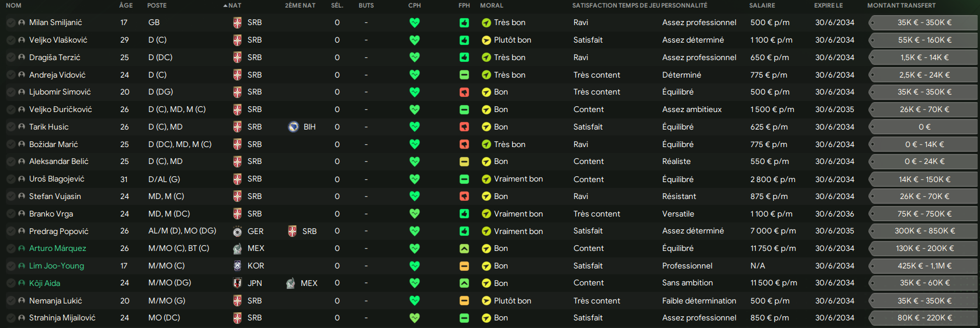Viewport: 980px width, 328px height.
Task: Sort players by the SALAIRE column header
Action: tap(762, 5)
